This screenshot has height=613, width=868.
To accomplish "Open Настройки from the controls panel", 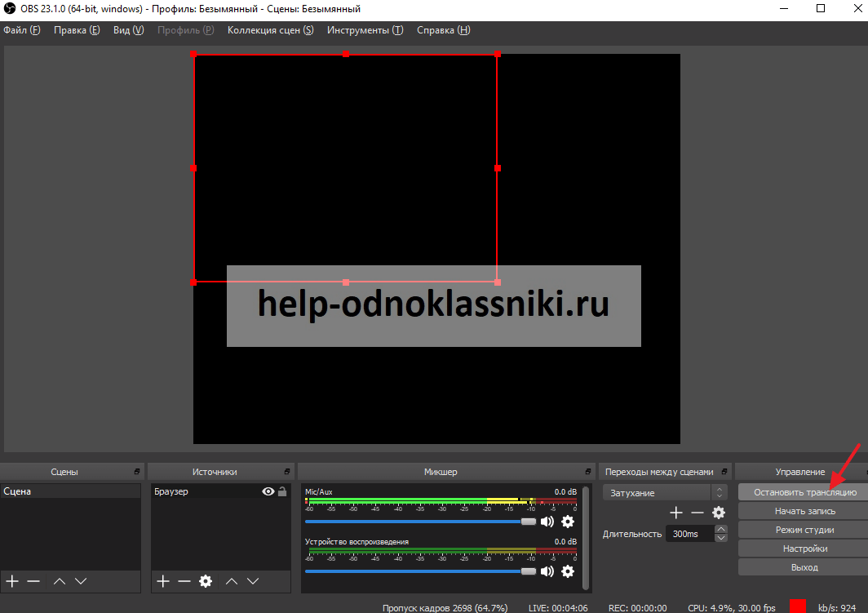I will click(x=804, y=549).
